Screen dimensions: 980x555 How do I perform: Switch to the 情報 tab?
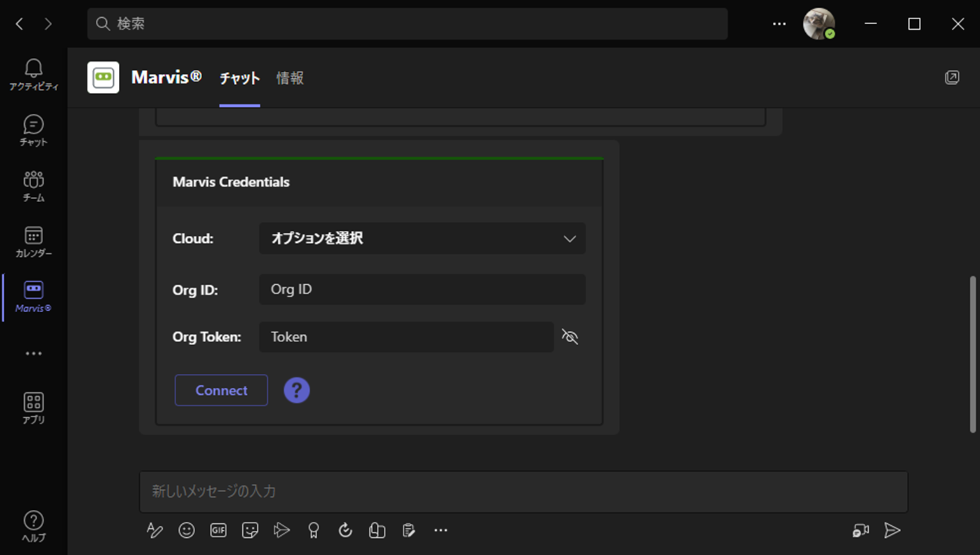click(x=290, y=78)
